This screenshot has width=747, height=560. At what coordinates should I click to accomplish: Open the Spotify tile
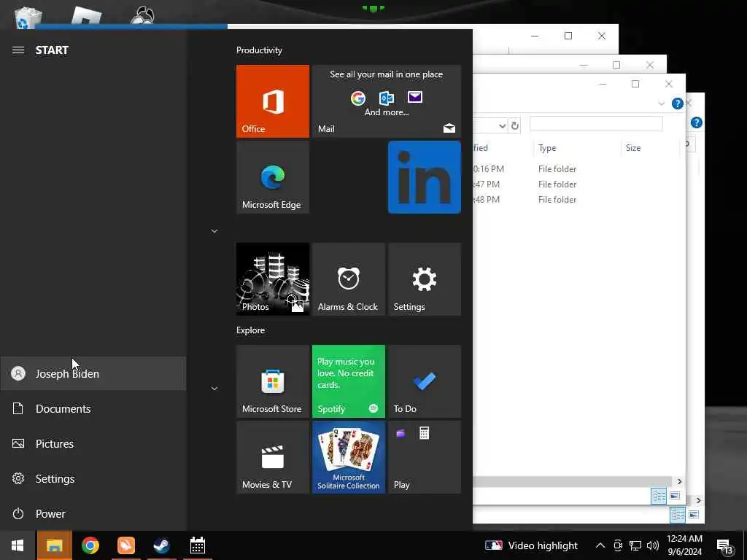pos(348,381)
